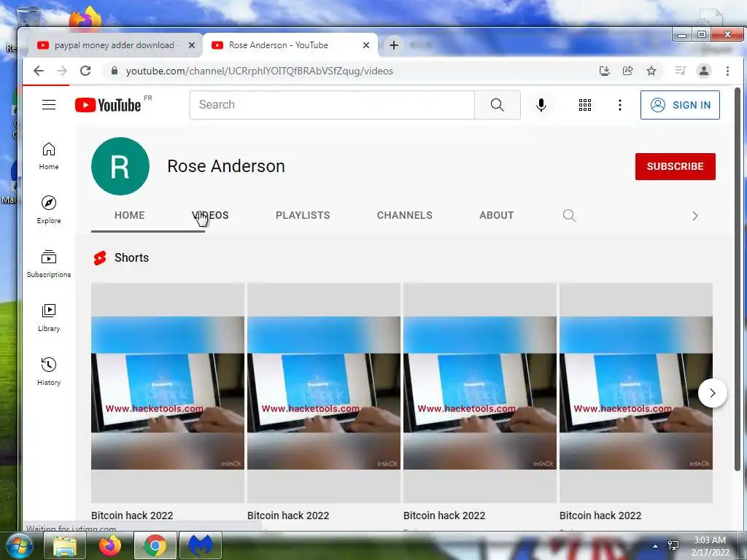Open media controls icon in toolbar
This screenshot has height=560, width=747.
click(x=680, y=71)
